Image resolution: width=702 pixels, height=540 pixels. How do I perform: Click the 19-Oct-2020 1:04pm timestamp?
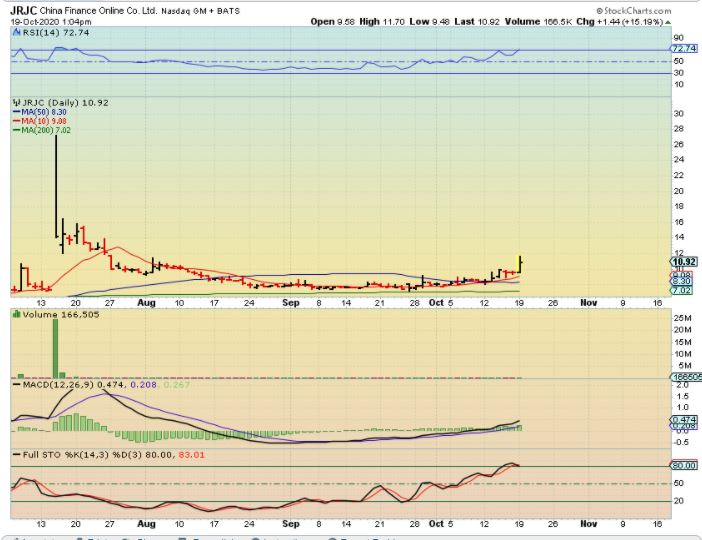(x=51, y=21)
